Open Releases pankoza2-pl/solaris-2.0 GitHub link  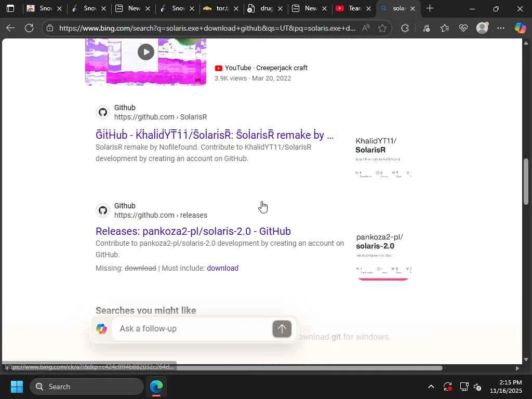(193, 231)
